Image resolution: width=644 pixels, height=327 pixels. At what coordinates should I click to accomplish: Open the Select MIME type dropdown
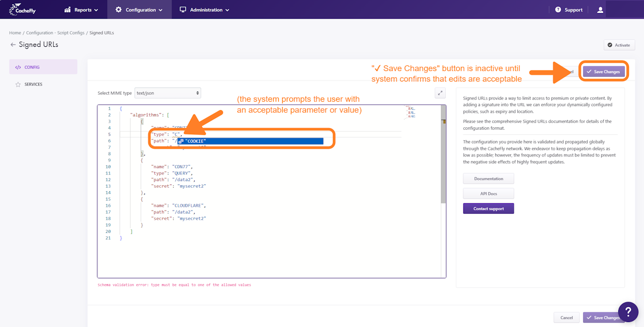click(168, 93)
